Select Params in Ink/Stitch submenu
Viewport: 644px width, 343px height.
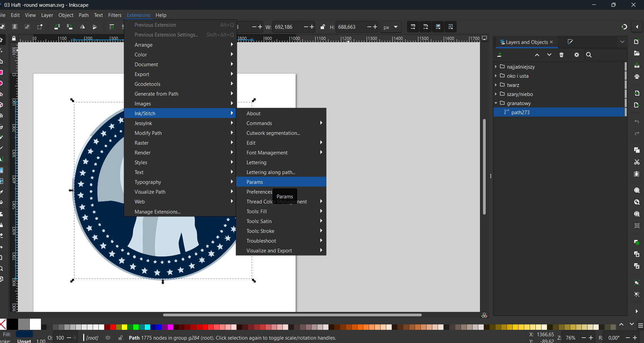[x=281, y=182]
